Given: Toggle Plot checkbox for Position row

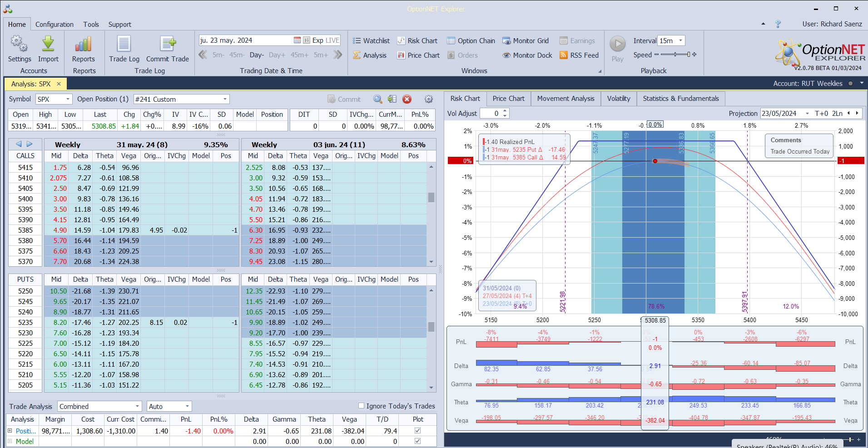Looking at the screenshot, I should click(417, 431).
